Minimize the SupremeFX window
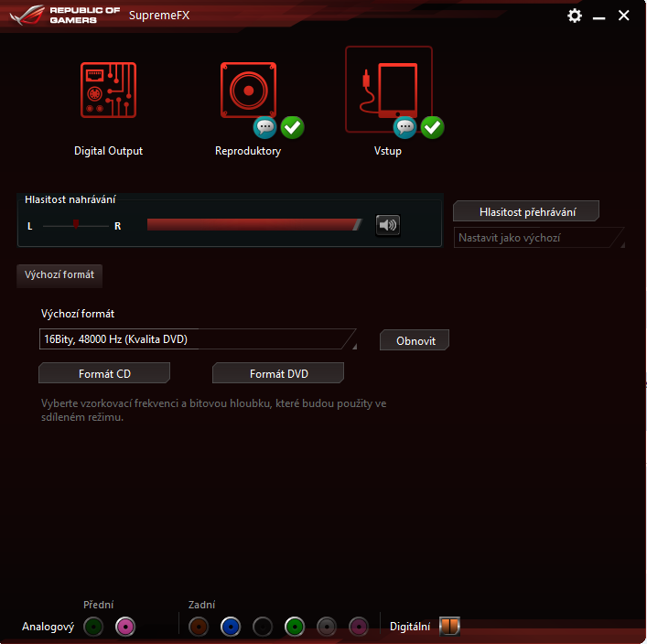This screenshot has width=647, height=644. (x=598, y=17)
